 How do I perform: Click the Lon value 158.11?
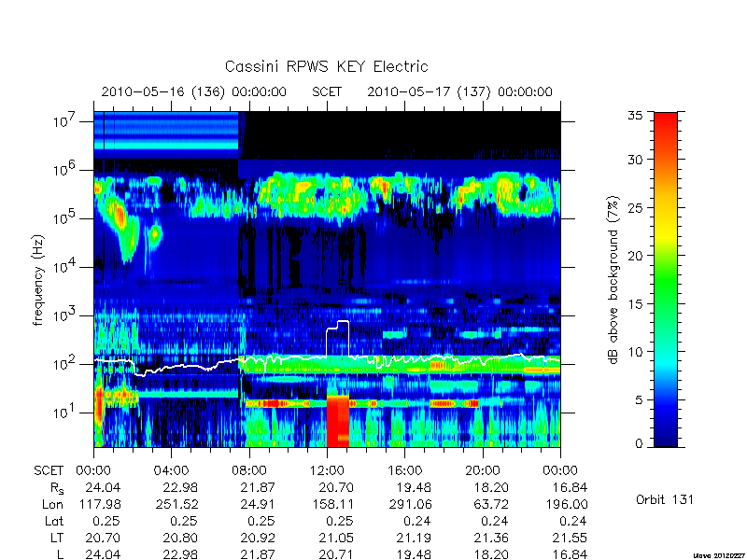[332, 504]
